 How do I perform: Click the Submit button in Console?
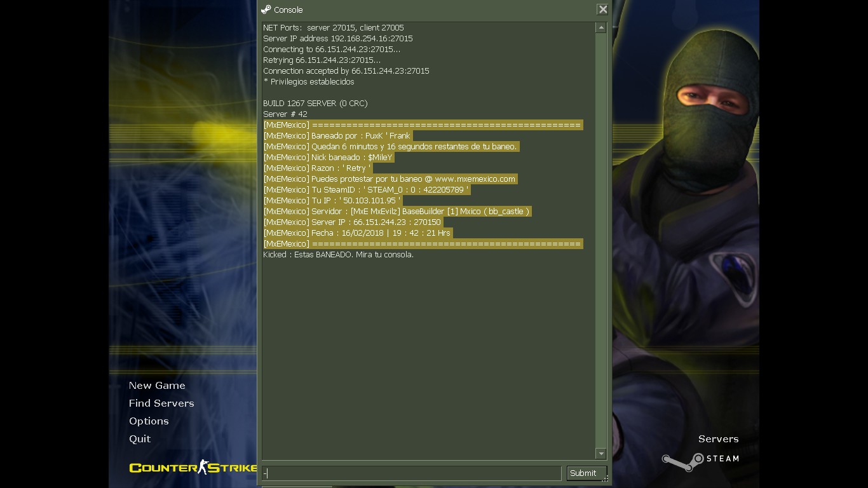(587, 473)
